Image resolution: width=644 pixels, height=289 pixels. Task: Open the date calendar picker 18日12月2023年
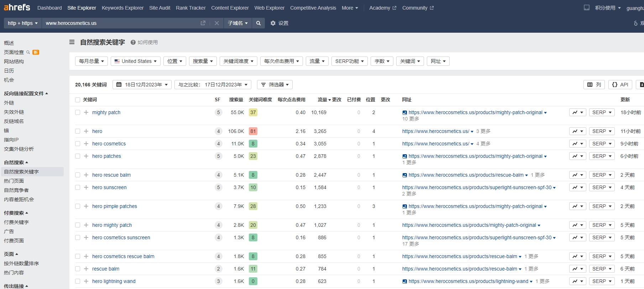[x=142, y=85]
